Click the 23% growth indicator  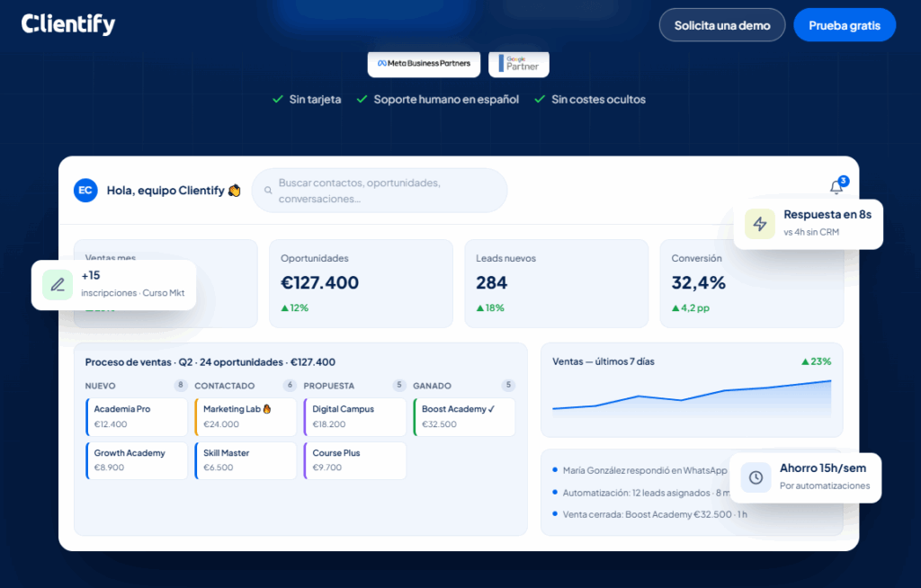pyautogui.click(x=817, y=361)
